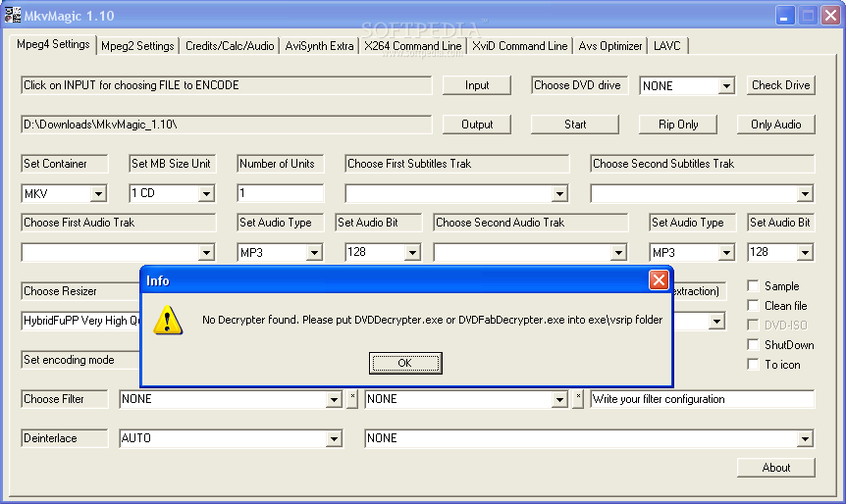Image resolution: width=846 pixels, height=504 pixels.
Task: Toggle the ShutDown checkbox
Action: (753, 344)
